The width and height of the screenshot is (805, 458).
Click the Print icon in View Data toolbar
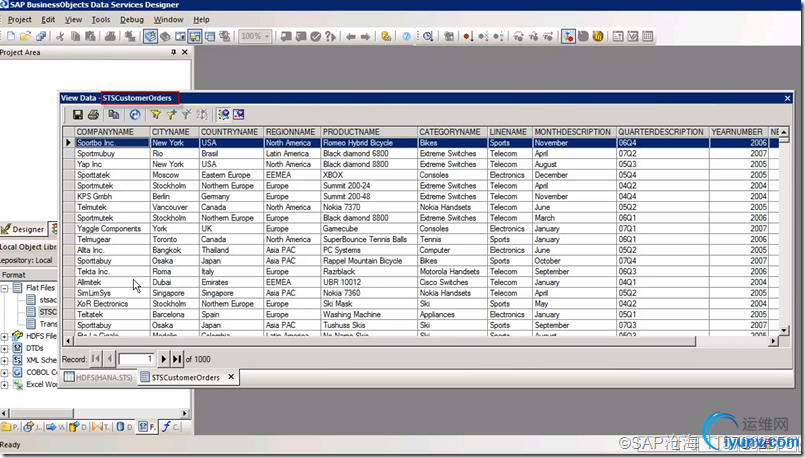[93, 115]
